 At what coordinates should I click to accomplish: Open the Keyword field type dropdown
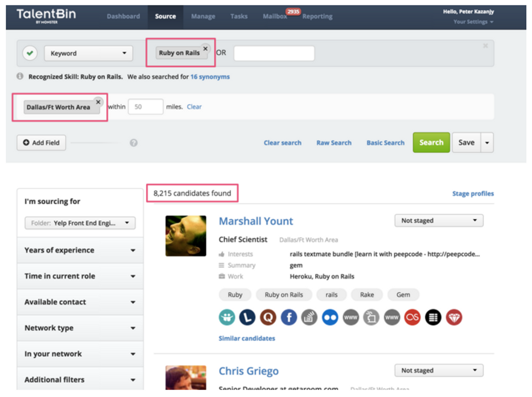pyautogui.click(x=88, y=53)
